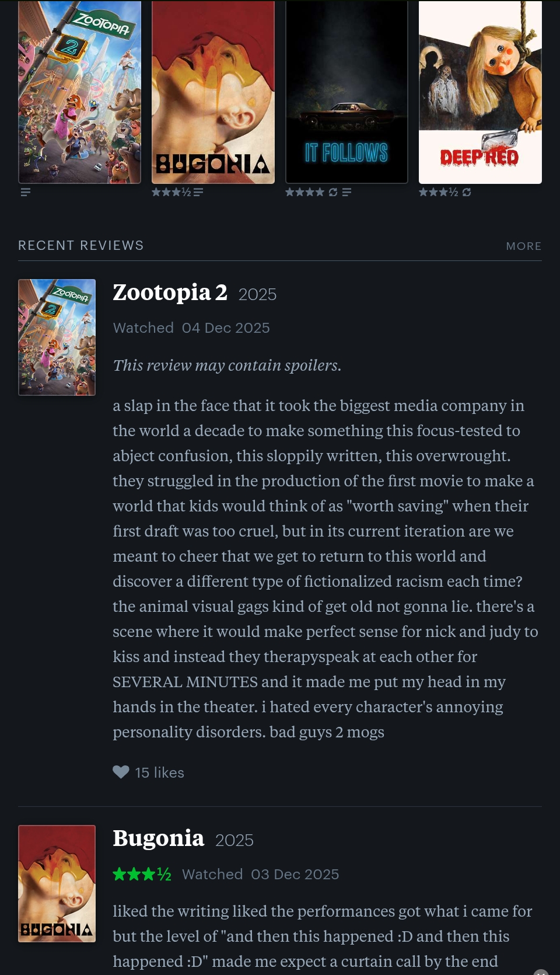Click green star rating in Bugonia review
The width and height of the screenshot is (560, 975).
(142, 874)
